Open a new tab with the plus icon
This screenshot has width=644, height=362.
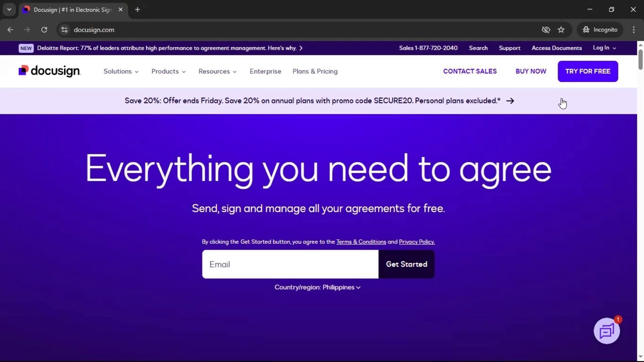pos(137,10)
